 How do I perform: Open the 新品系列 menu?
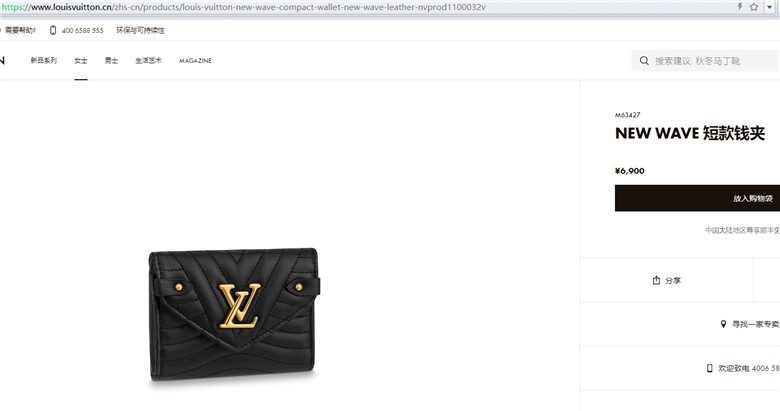(x=44, y=61)
